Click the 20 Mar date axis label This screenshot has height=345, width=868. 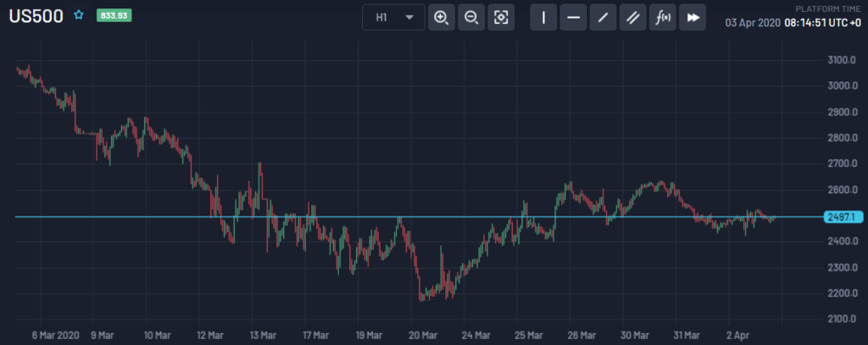[422, 334]
